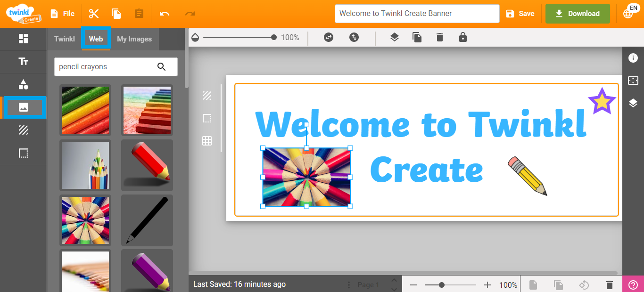Image resolution: width=644 pixels, height=292 pixels.
Task: Open the Shapes panel in sidebar
Action: coord(23,85)
